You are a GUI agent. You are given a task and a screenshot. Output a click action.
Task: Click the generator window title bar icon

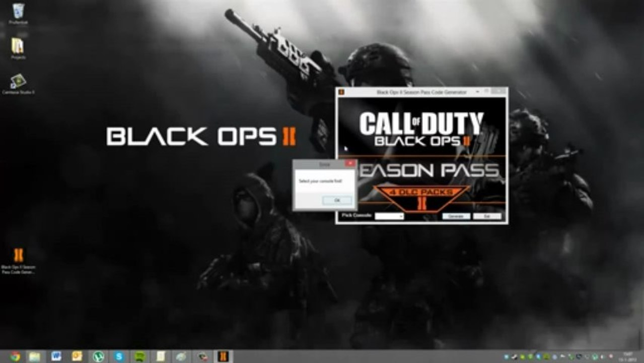(341, 92)
